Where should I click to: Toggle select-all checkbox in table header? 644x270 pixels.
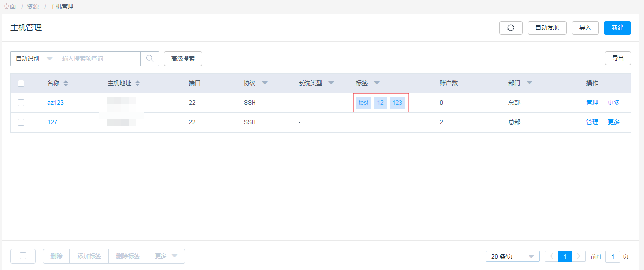click(x=21, y=83)
